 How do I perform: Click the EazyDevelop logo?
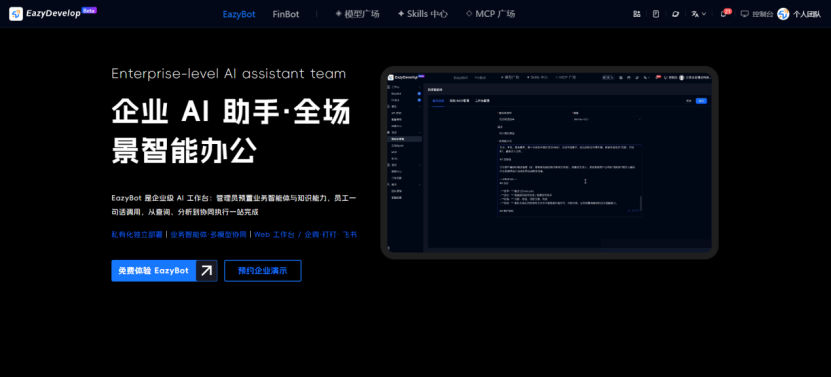point(53,14)
